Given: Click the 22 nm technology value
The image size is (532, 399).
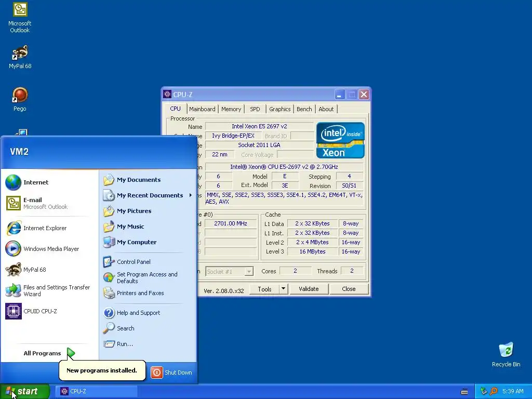Looking at the screenshot, I should click(220, 154).
